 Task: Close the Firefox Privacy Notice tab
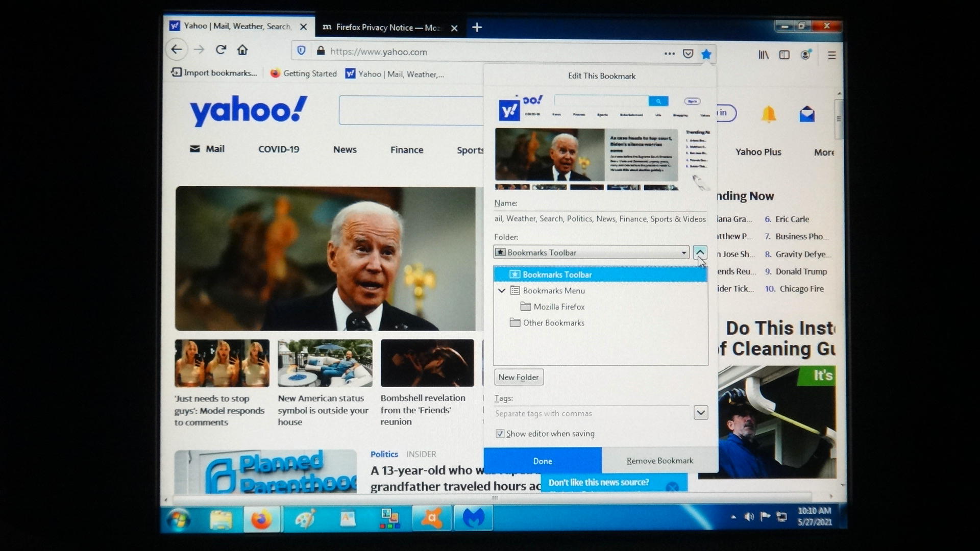point(454,28)
